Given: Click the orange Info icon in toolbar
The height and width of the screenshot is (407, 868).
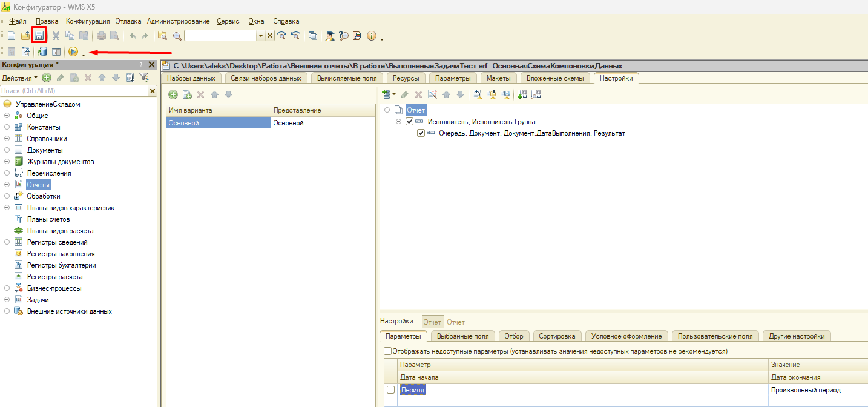Looking at the screenshot, I should [x=371, y=36].
